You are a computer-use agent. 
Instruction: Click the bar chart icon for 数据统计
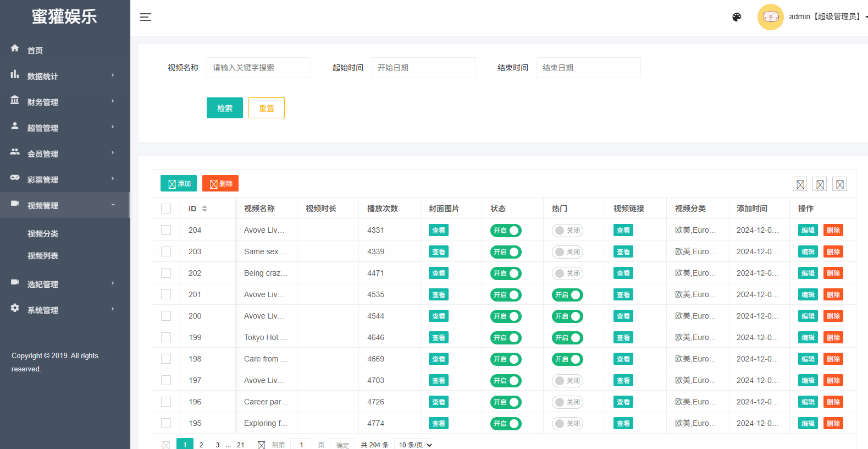pyautogui.click(x=15, y=74)
